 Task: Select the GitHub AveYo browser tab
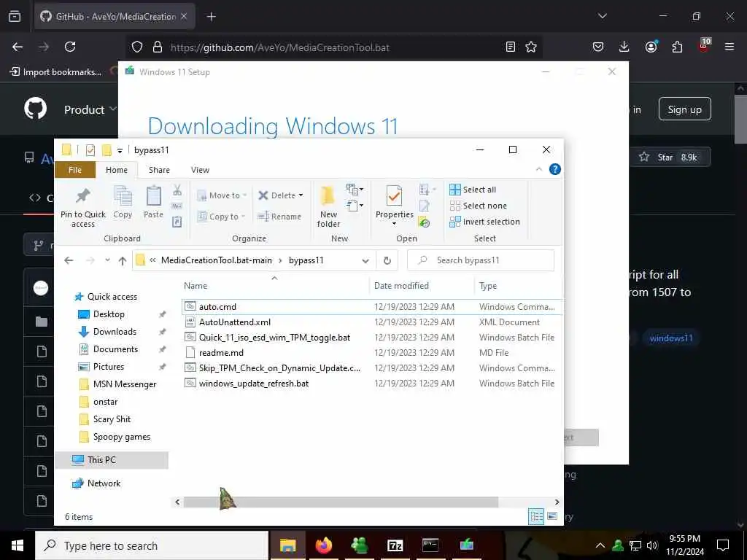click(x=115, y=17)
